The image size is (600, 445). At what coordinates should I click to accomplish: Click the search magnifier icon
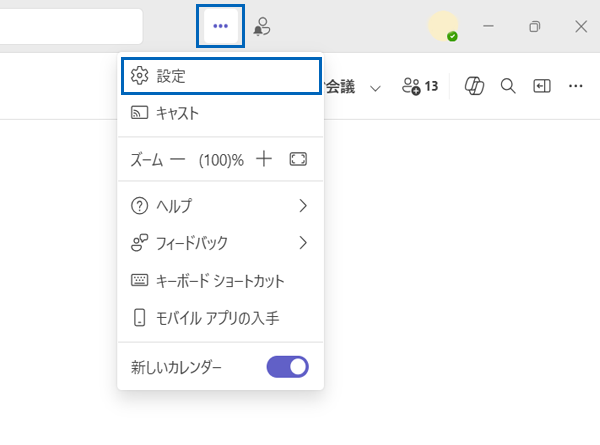(508, 86)
